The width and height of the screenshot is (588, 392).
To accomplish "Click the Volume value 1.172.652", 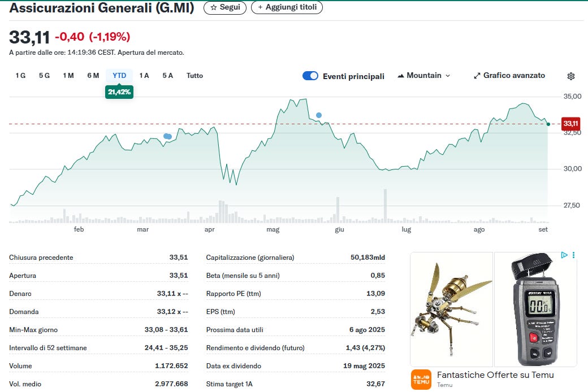I will [171, 366].
